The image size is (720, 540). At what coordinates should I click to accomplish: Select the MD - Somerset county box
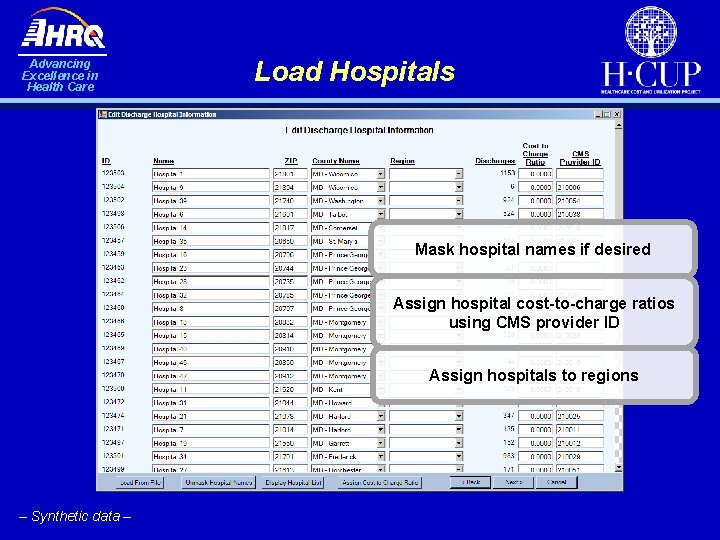[x=340, y=228]
